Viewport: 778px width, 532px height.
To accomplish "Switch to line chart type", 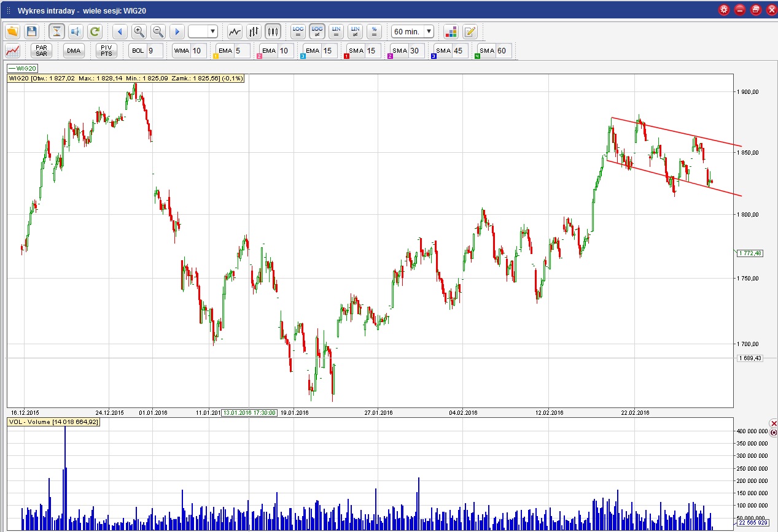I will coord(235,31).
